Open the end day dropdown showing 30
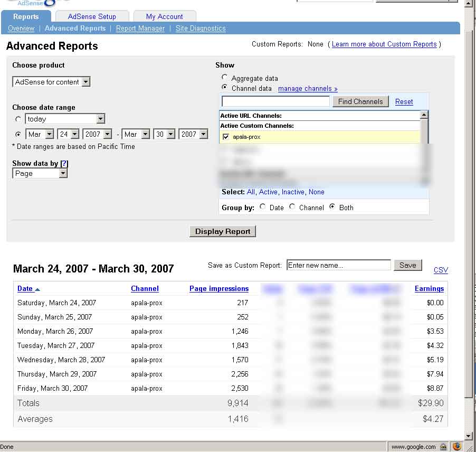The height and width of the screenshot is (452, 476). point(164,134)
